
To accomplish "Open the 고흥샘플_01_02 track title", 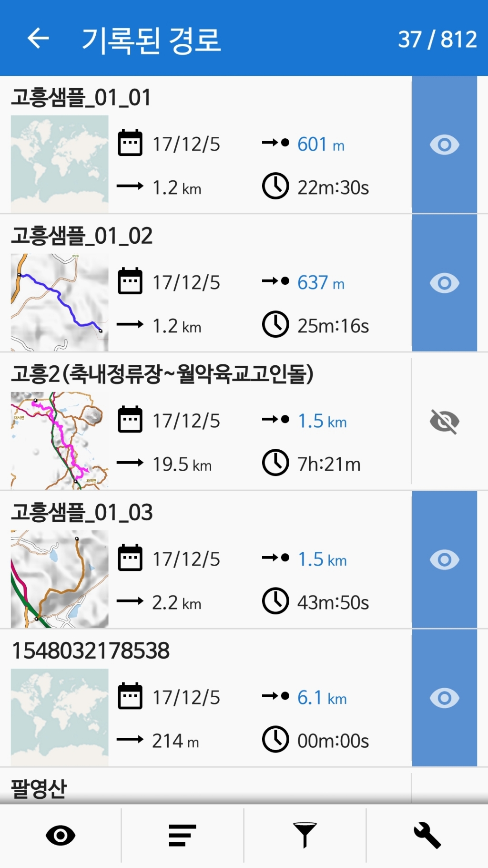I will [x=82, y=236].
